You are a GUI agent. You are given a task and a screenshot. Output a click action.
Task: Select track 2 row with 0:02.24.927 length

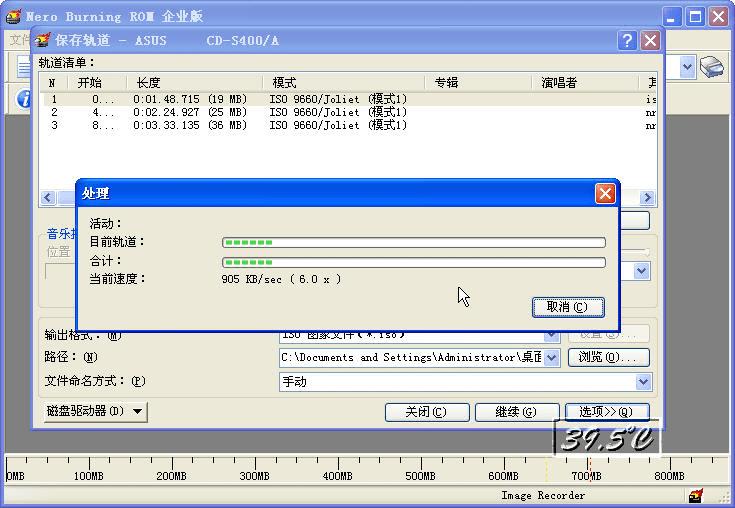tap(347, 112)
